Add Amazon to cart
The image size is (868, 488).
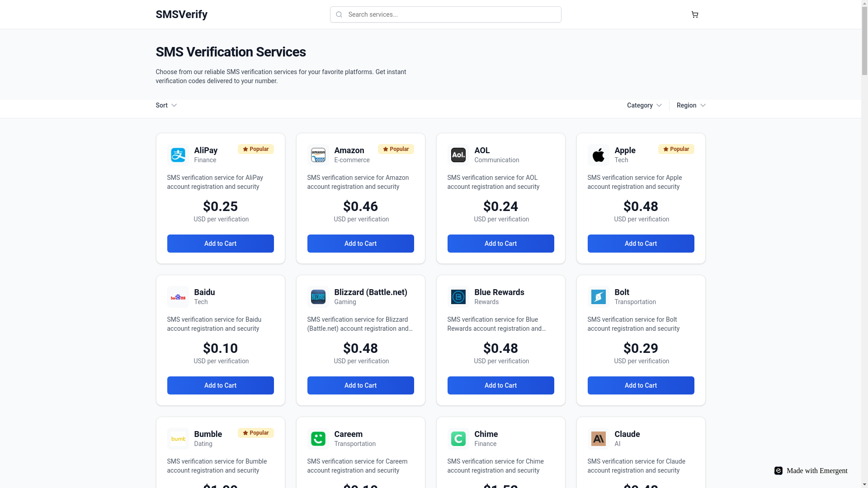pyautogui.click(x=360, y=244)
